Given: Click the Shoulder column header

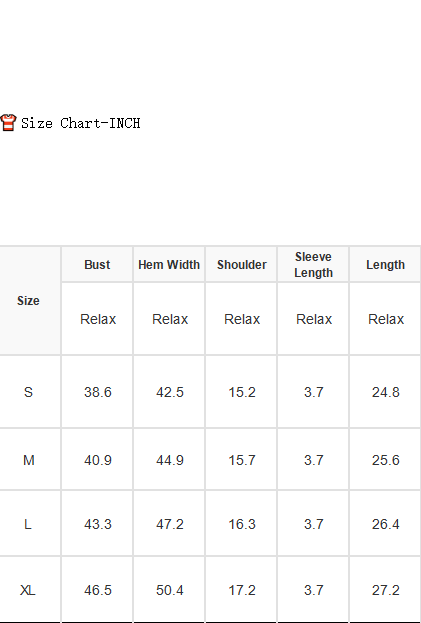Looking at the screenshot, I should pyautogui.click(x=241, y=265).
